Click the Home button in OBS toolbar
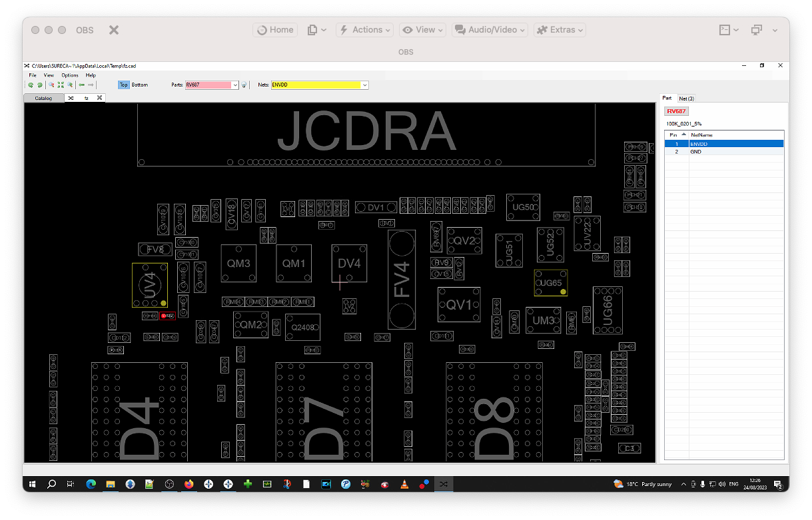812x520 pixels. (275, 30)
